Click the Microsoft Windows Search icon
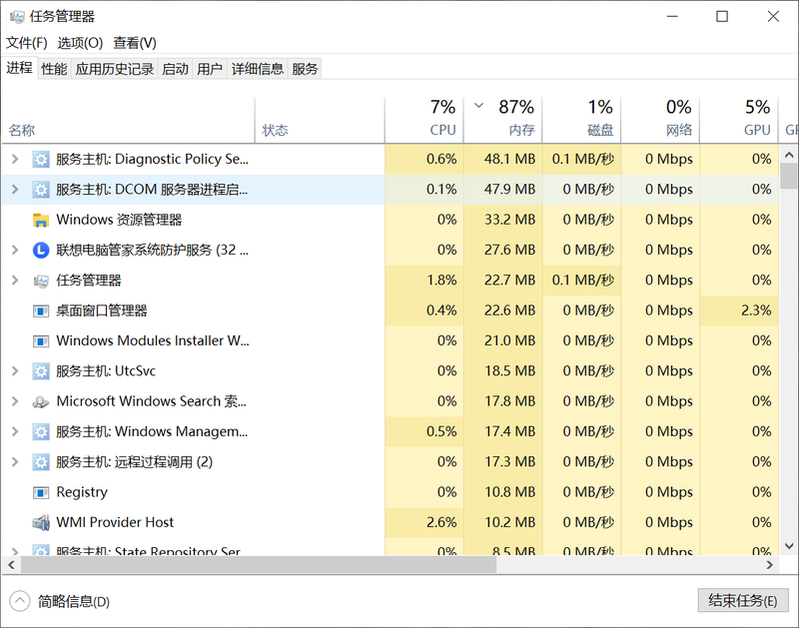 pos(41,402)
